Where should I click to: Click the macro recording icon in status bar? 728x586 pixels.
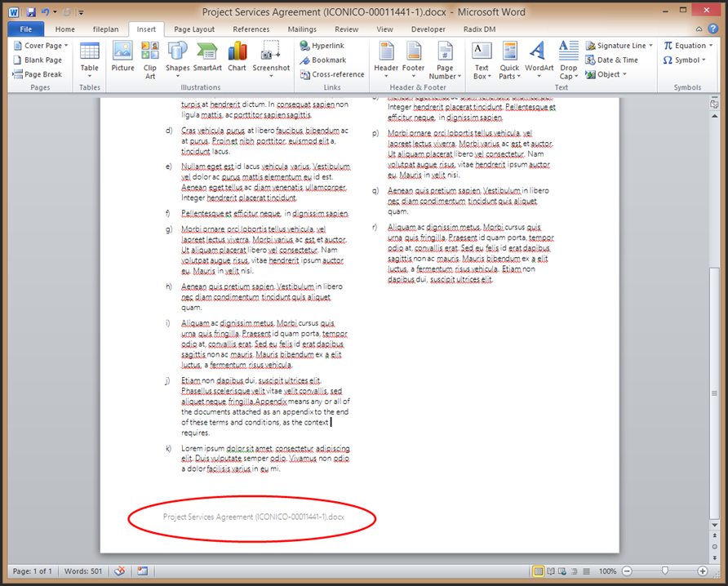[x=143, y=571]
